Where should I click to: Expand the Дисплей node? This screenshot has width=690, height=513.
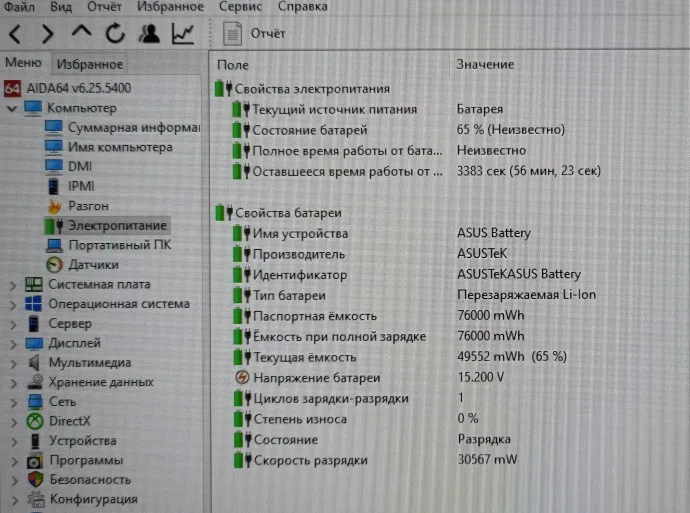(x=13, y=344)
